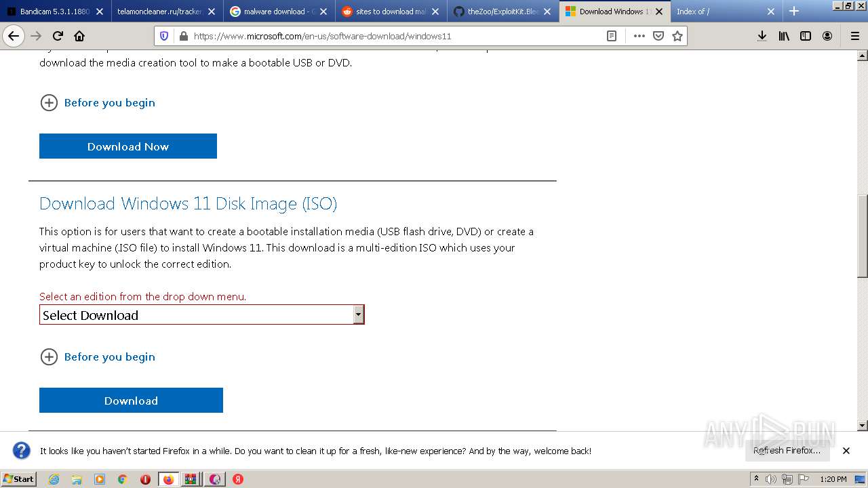The width and height of the screenshot is (868, 488).
Task: Open the WinRAR taskbar button
Action: [x=191, y=479]
